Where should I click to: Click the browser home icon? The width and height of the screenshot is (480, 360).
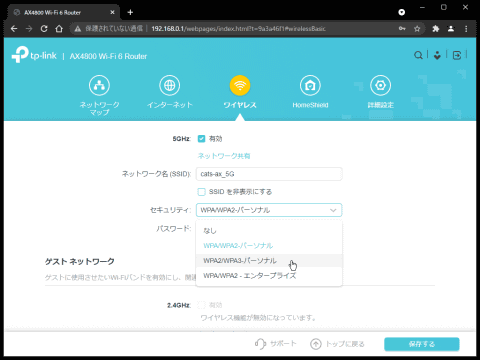tap(59, 29)
